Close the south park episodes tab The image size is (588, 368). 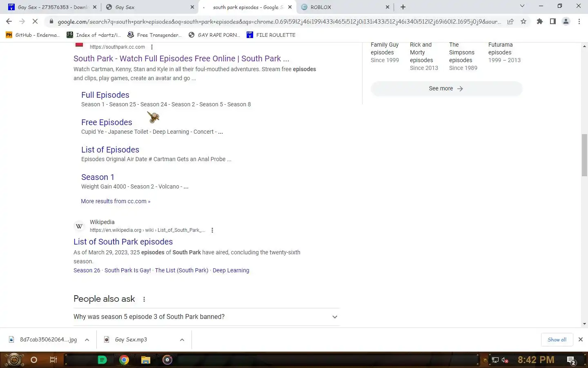click(290, 7)
